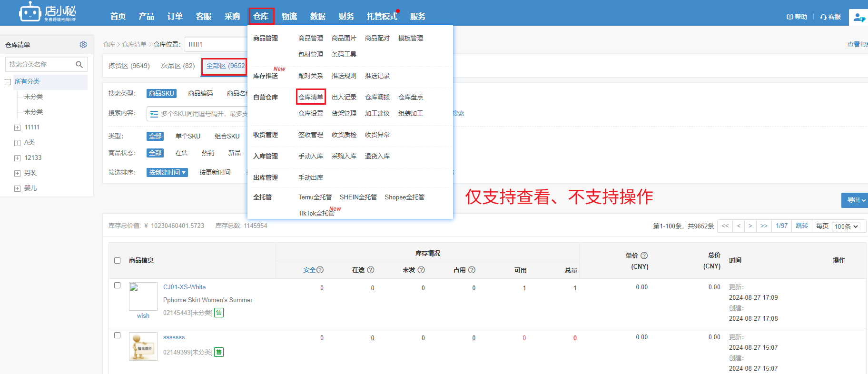Go to previous page with < button
868x374 pixels.
[x=739, y=226]
